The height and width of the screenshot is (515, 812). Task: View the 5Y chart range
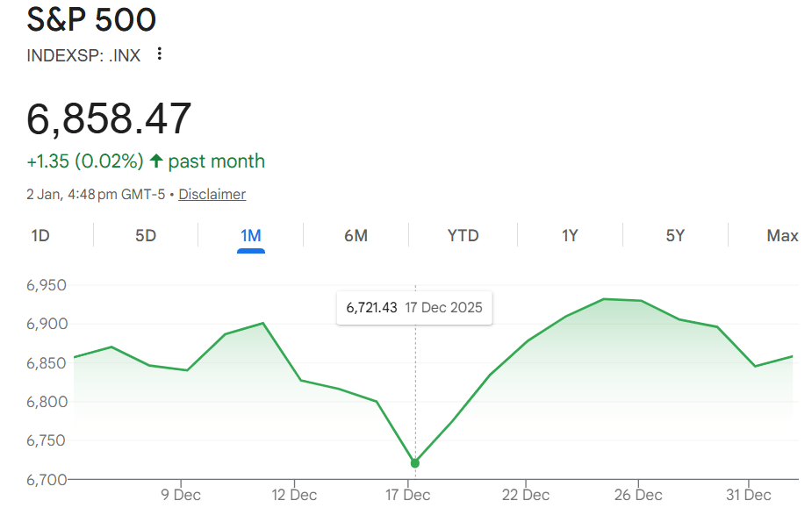[x=674, y=235]
